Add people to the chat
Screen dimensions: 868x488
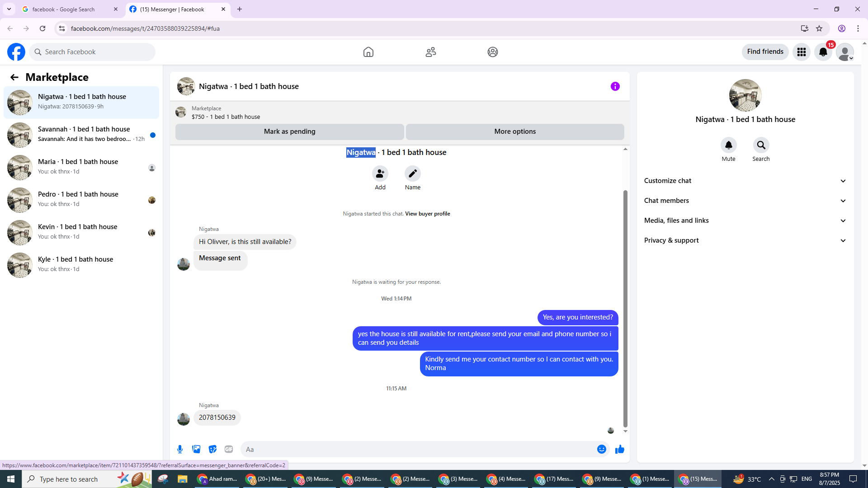click(x=380, y=174)
